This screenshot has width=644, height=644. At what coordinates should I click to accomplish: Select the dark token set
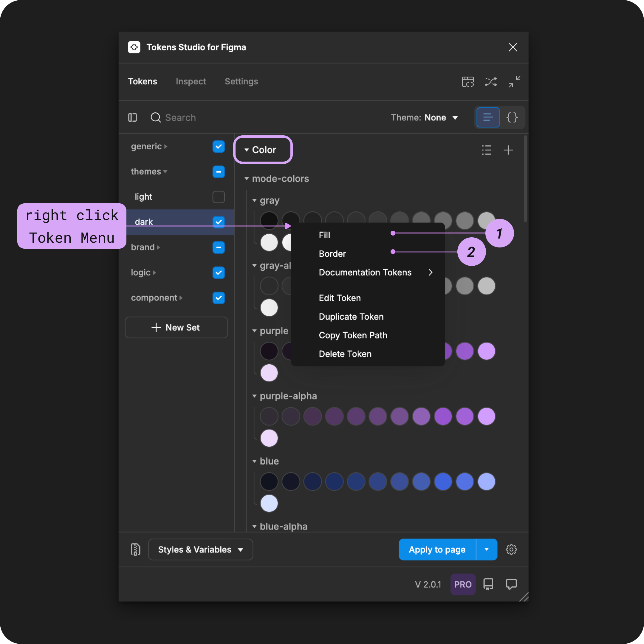tap(144, 222)
